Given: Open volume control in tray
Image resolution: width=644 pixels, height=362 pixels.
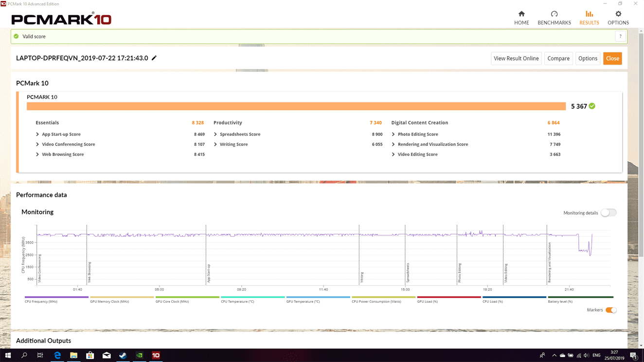Looking at the screenshot, I should pyautogui.click(x=586, y=355).
